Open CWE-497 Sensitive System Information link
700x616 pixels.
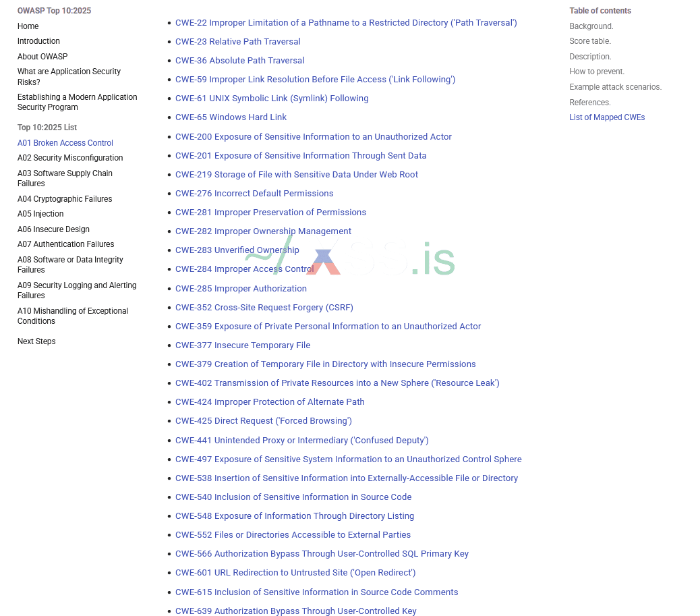point(348,459)
